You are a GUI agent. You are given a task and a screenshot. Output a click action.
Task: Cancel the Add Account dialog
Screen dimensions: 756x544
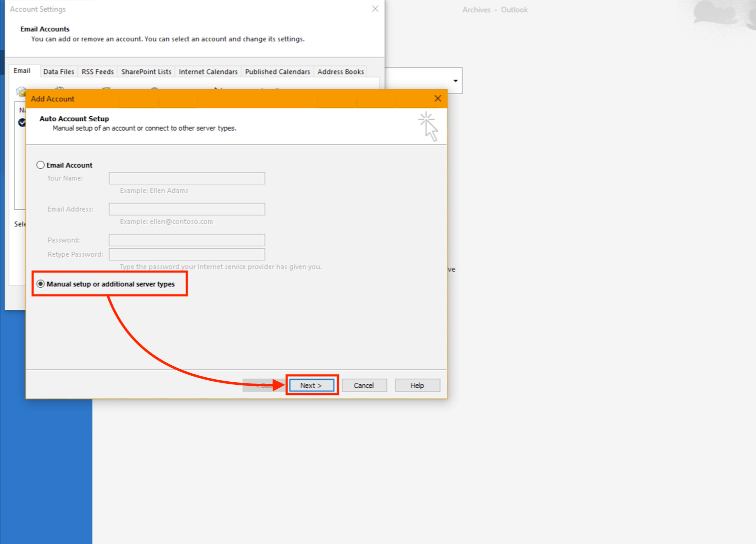[x=364, y=385]
